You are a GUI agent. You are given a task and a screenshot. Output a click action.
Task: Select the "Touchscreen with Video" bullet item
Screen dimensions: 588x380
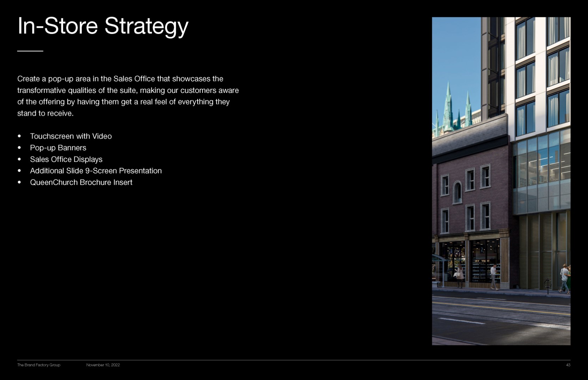tap(71, 136)
